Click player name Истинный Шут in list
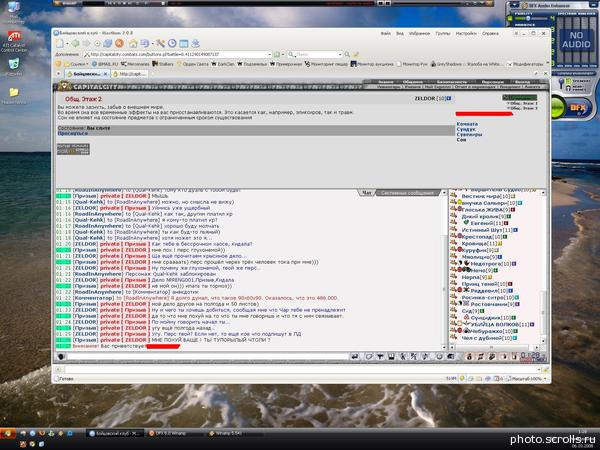This screenshot has height=450, width=600. [x=482, y=230]
